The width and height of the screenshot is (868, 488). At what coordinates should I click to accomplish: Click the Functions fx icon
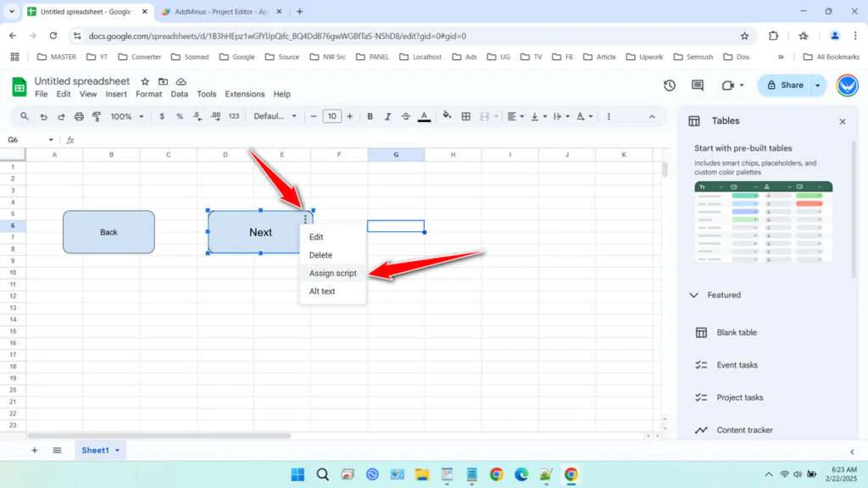[x=70, y=139]
